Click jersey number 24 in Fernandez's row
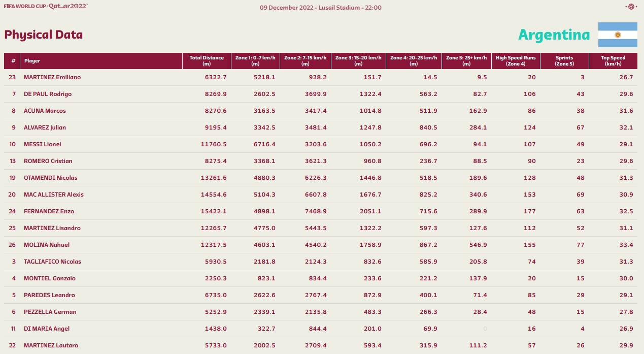Image resolution: width=644 pixels, height=354 pixels. pos(13,211)
